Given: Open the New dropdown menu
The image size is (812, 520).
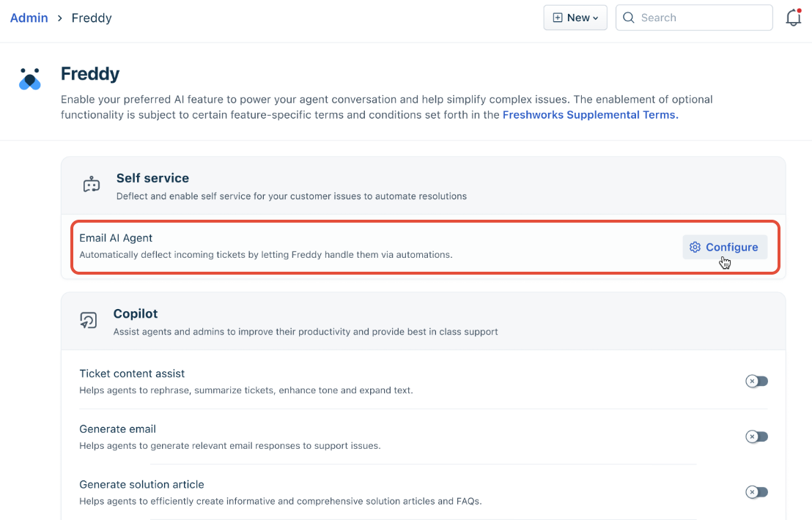Looking at the screenshot, I should [x=575, y=18].
